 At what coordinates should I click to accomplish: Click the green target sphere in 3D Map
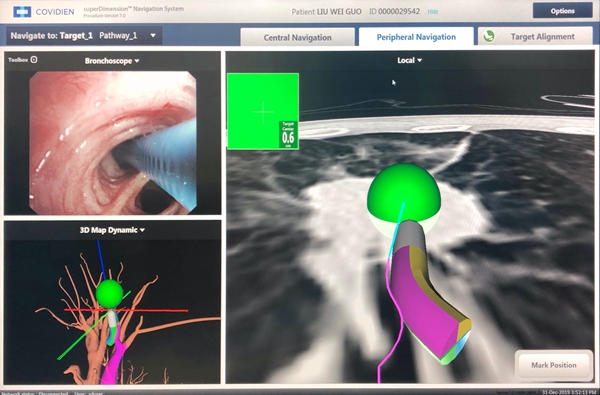[109, 293]
